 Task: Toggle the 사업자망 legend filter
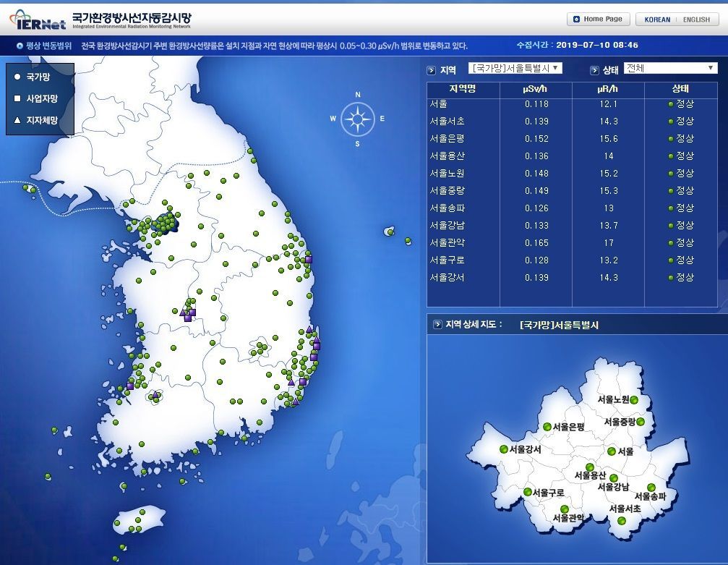38,98
